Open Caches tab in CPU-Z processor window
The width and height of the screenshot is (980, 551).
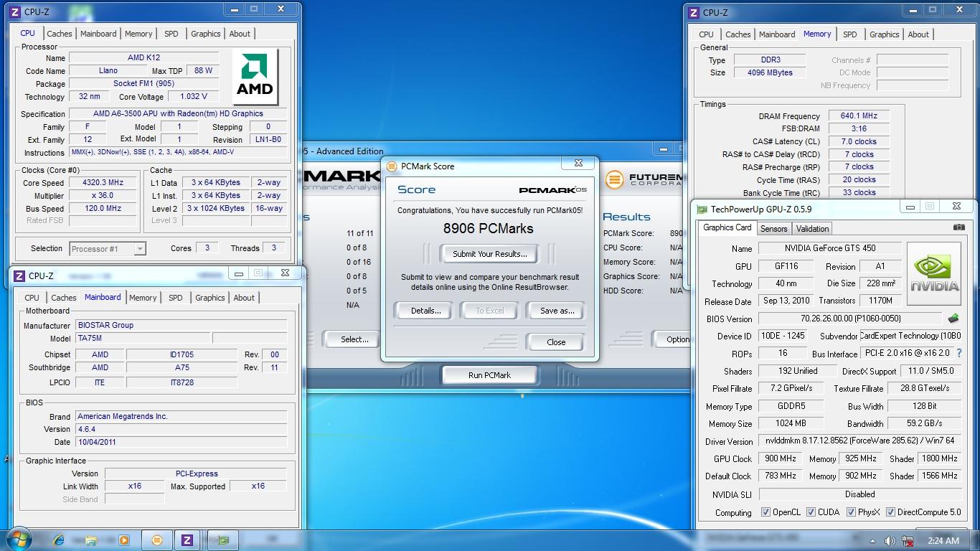click(x=60, y=34)
